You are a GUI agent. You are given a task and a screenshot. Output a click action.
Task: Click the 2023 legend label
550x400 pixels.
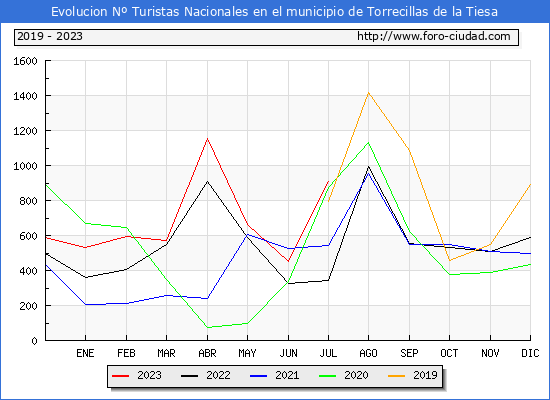coord(149,375)
